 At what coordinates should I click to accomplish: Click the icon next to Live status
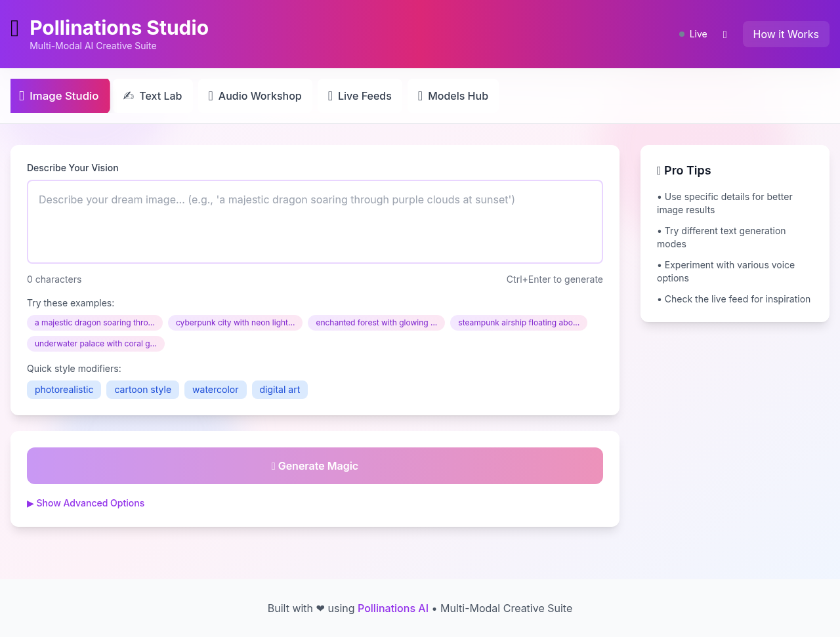[x=724, y=35]
